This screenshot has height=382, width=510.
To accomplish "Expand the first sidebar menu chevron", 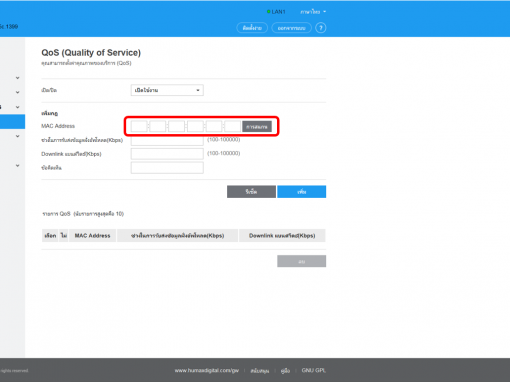I will (18, 78).
